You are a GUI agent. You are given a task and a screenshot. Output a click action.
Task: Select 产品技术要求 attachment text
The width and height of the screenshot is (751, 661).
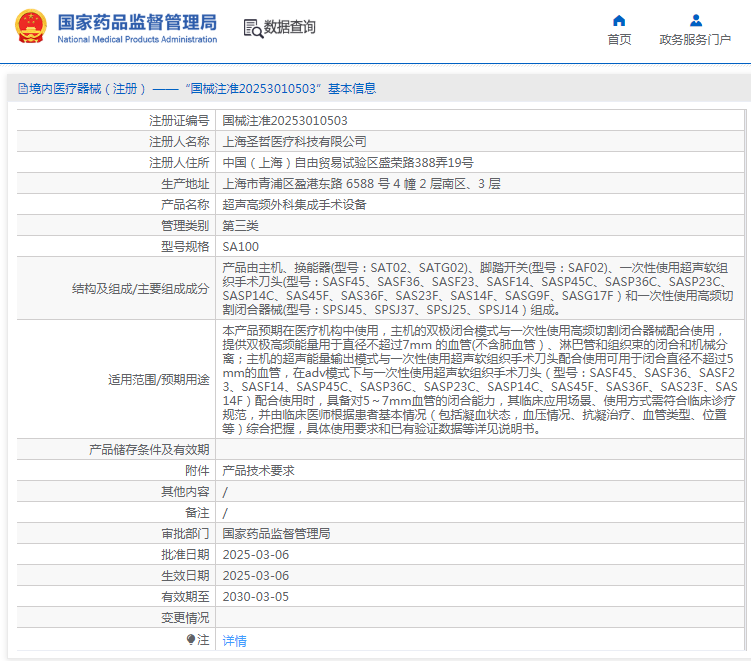click(259, 471)
